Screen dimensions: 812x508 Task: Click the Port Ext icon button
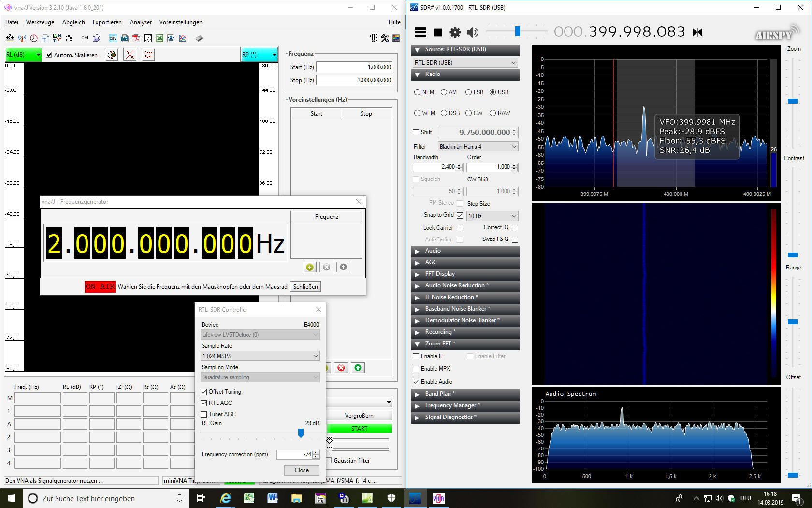click(148, 55)
